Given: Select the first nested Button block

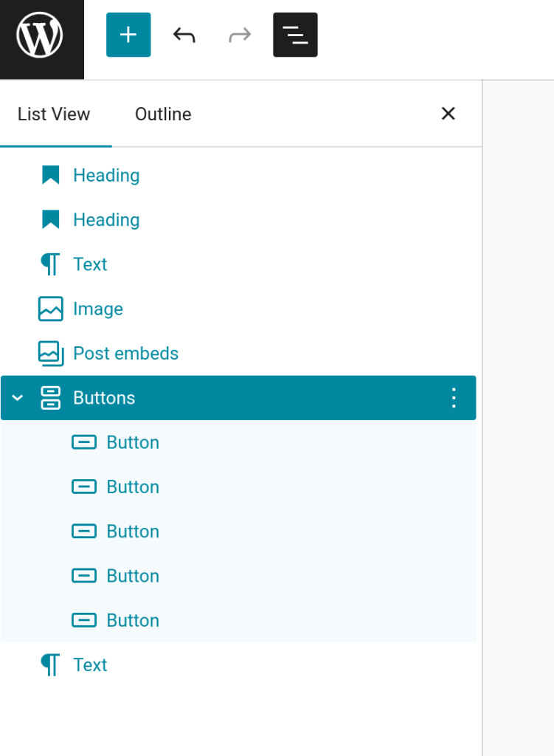Looking at the screenshot, I should (x=133, y=442).
